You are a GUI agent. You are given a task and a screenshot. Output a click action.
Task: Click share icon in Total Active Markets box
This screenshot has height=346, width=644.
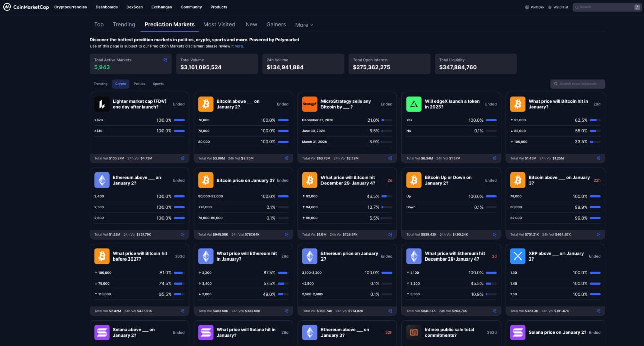[165, 60]
